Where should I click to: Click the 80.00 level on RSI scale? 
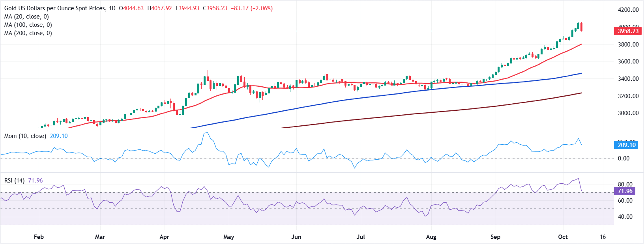coord(625,184)
